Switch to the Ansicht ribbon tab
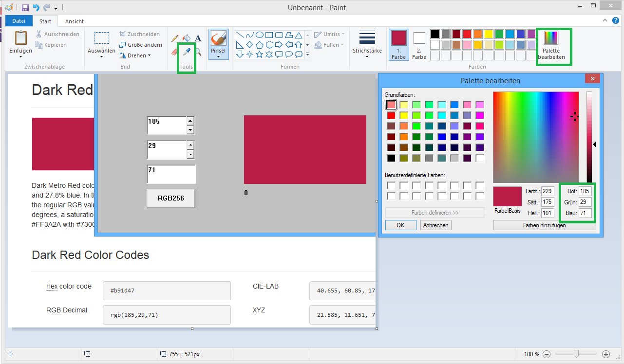624x364 pixels. pyautogui.click(x=74, y=21)
